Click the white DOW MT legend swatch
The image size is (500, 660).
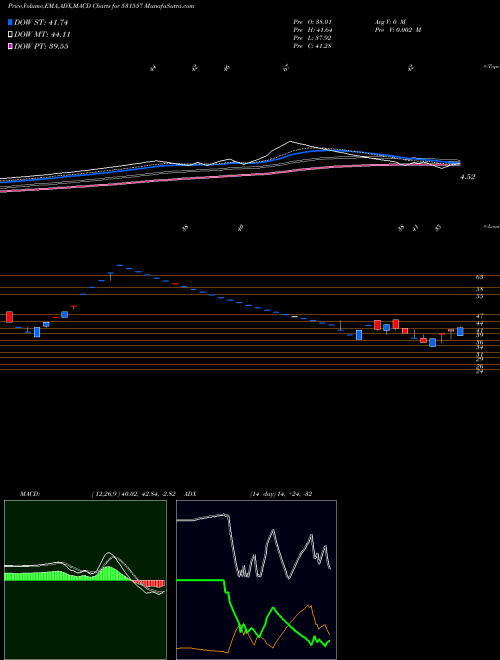coord(11,35)
